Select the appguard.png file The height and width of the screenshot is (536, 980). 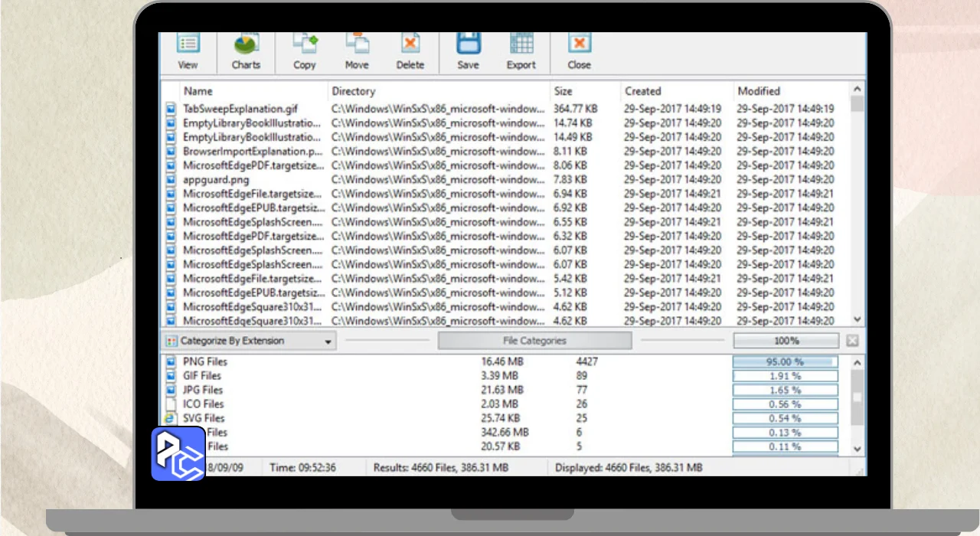tap(216, 180)
